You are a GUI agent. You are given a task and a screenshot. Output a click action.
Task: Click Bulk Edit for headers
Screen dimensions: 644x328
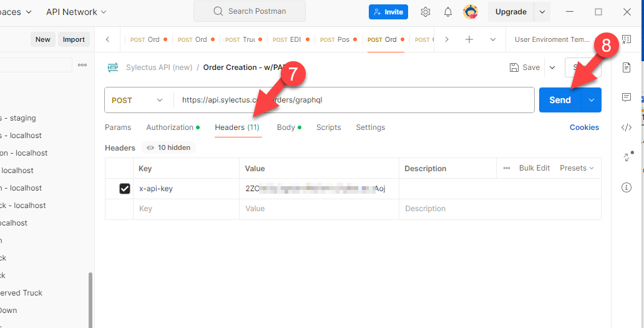click(x=534, y=168)
